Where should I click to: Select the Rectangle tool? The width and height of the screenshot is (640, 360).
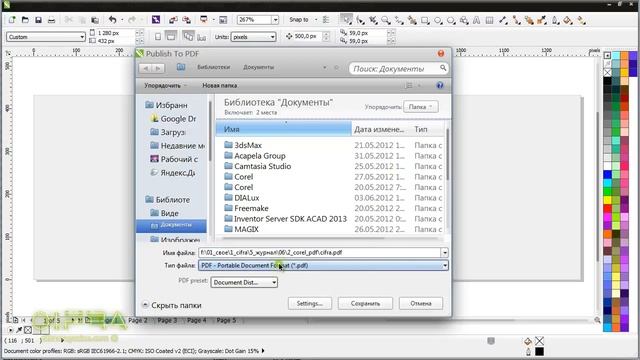(x=425, y=20)
